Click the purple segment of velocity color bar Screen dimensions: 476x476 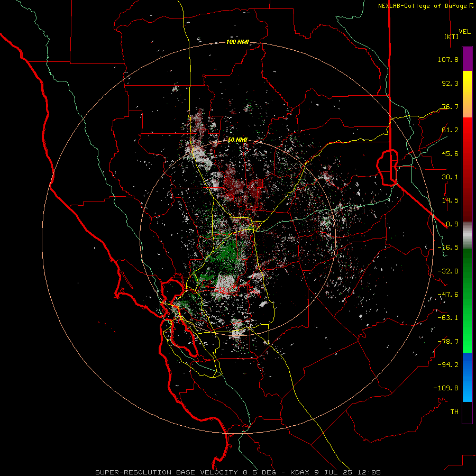467,59
